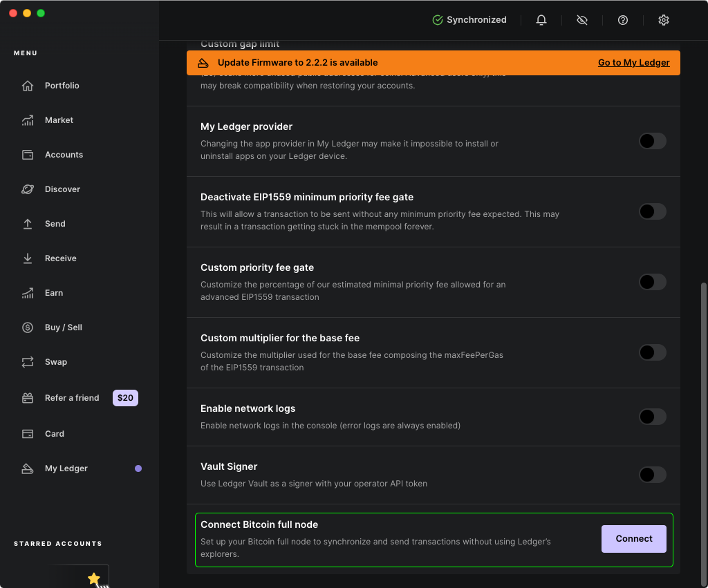The height and width of the screenshot is (588, 708).
Task: Turn on Enable network logs switch
Action: 653,417
